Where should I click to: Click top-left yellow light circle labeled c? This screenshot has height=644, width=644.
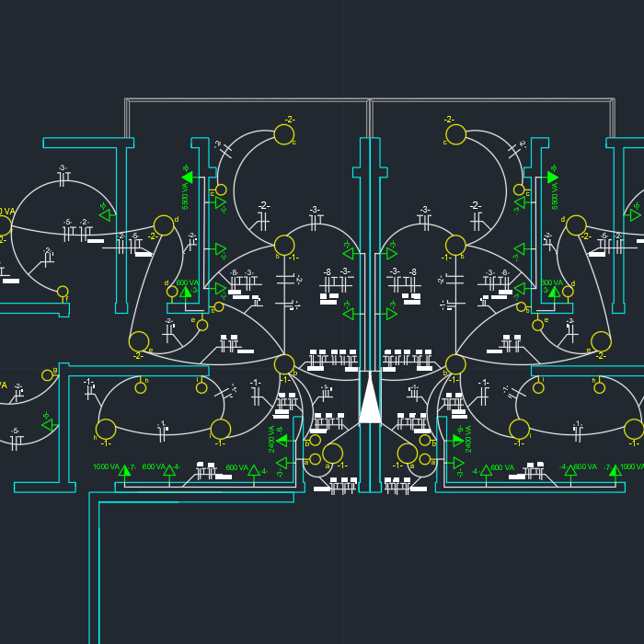(284, 134)
